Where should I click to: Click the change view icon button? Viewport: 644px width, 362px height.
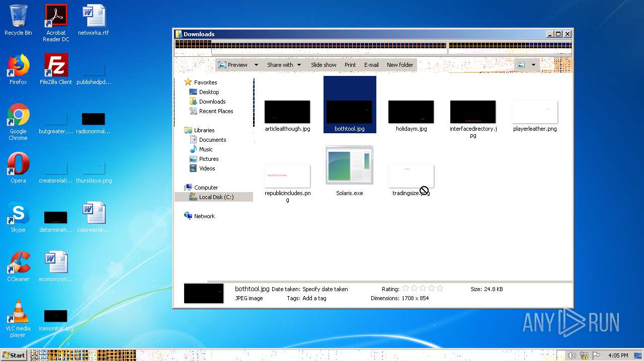(x=521, y=65)
